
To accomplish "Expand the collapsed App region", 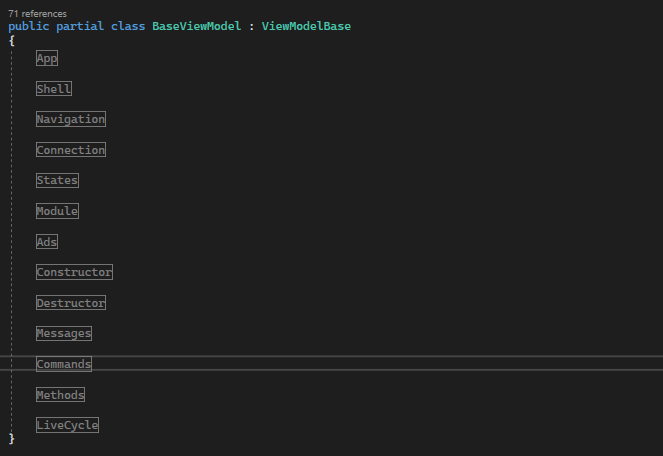I will (47, 58).
